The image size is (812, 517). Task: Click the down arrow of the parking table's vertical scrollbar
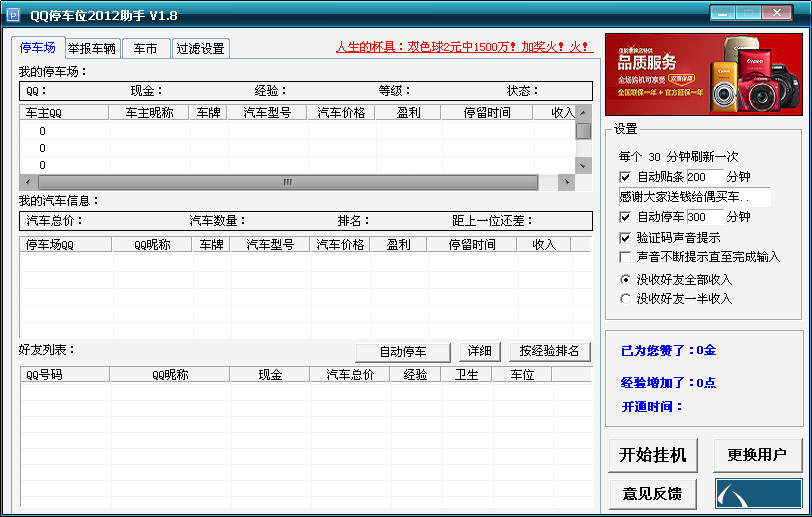(x=584, y=166)
